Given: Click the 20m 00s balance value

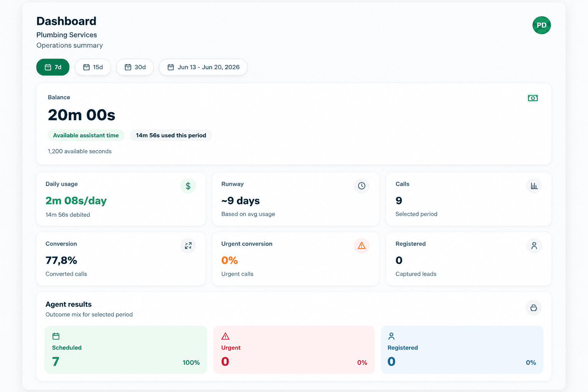Looking at the screenshot, I should (x=82, y=115).
